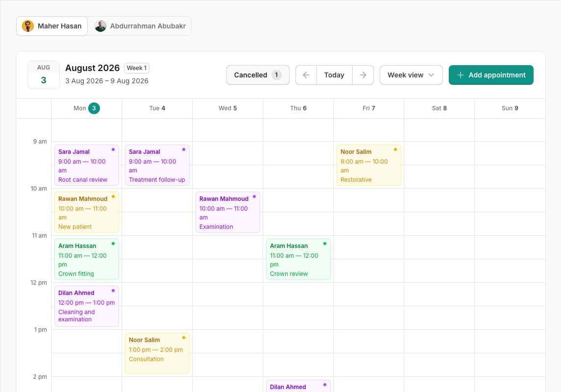This screenshot has width=561, height=392.
Task: Select the Sat 8 column header
Action: pos(439,108)
